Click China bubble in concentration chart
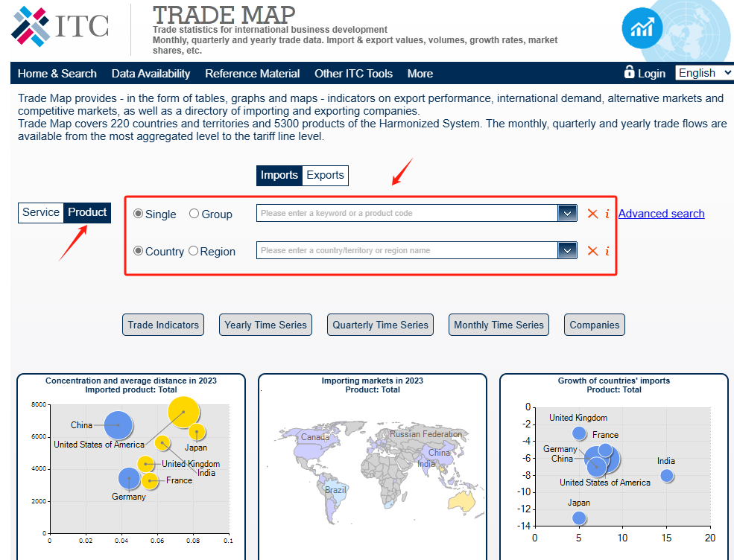The height and width of the screenshot is (560, 734). (x=118, y=425)
